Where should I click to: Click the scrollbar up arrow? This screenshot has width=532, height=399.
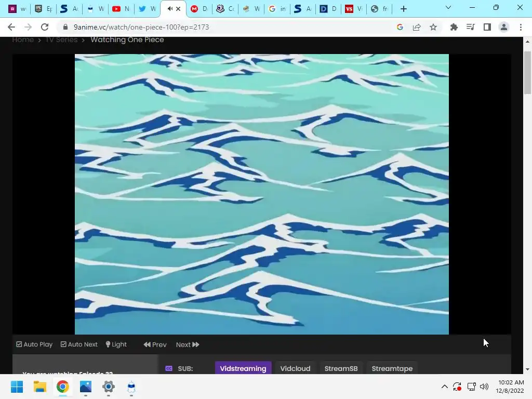[x=527, y=42]
